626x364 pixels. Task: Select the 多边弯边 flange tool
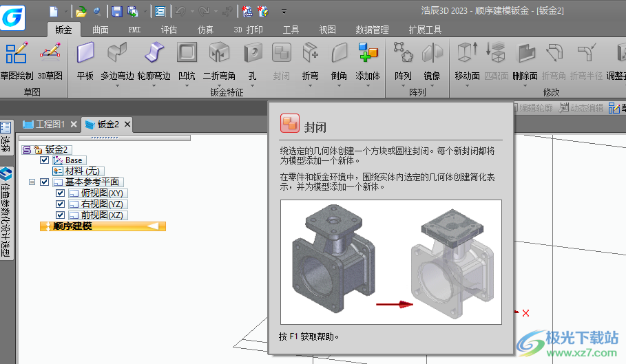click(x=117, y=61)
